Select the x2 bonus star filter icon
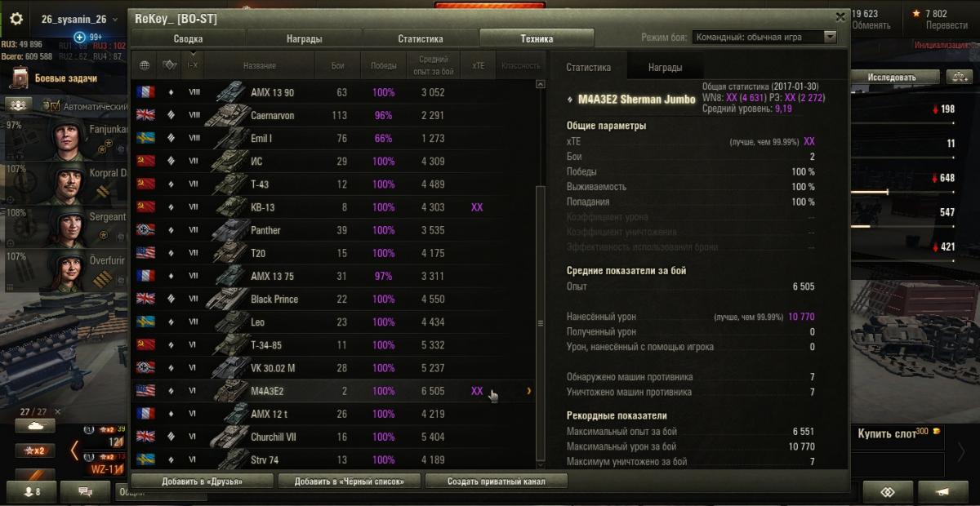 [35, 450]
